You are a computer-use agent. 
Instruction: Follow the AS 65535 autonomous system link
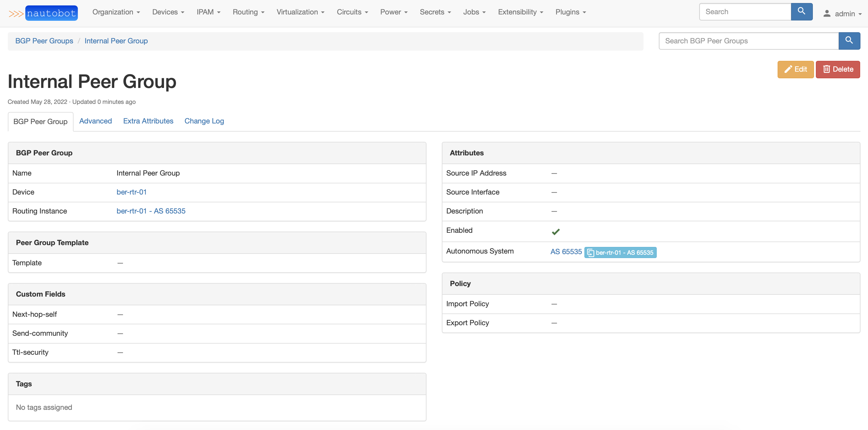(x=566, y=251)
